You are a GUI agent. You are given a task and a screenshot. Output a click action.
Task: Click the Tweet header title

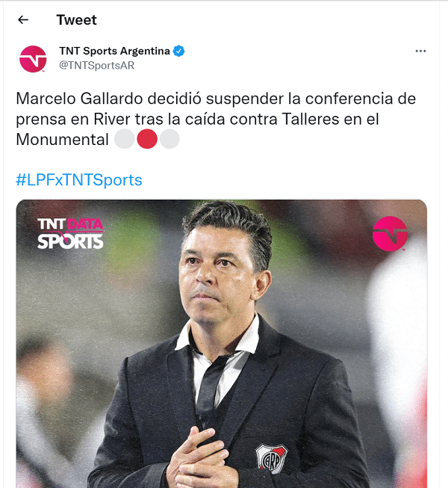76,20
